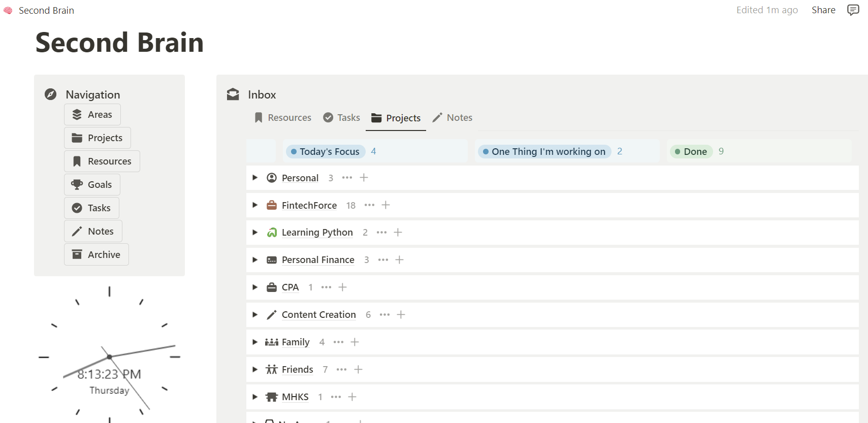Click the Learning Python snake icon
The width and height of the screenshot is (868, 423).
click(x=272, y=233)
